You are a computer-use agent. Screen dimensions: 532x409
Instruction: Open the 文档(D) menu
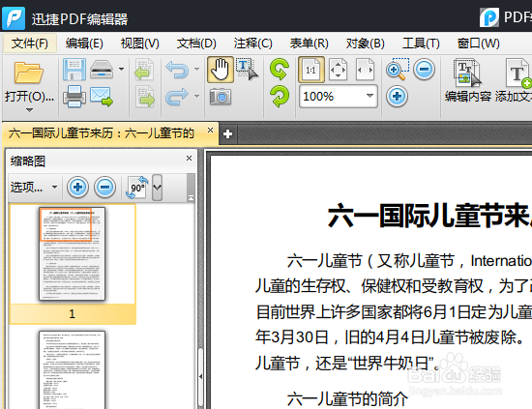pyautogui.click(x=196, y=44)
